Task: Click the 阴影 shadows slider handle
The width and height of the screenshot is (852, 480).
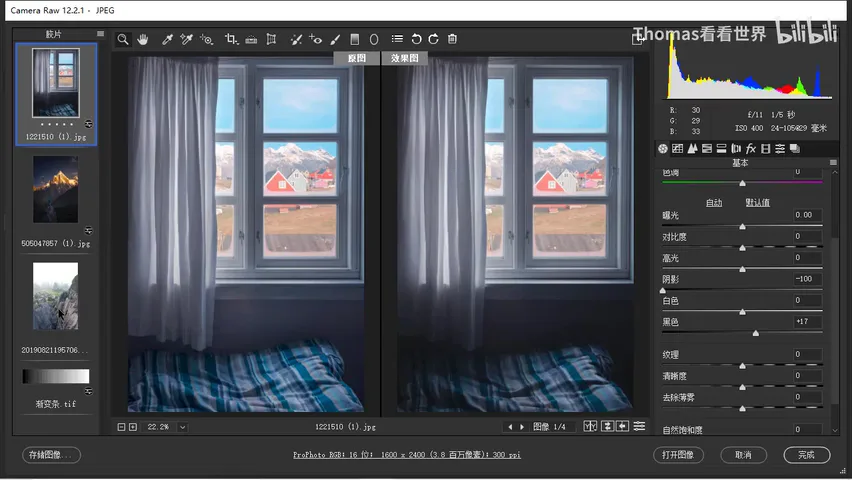Action: [663, 290]
